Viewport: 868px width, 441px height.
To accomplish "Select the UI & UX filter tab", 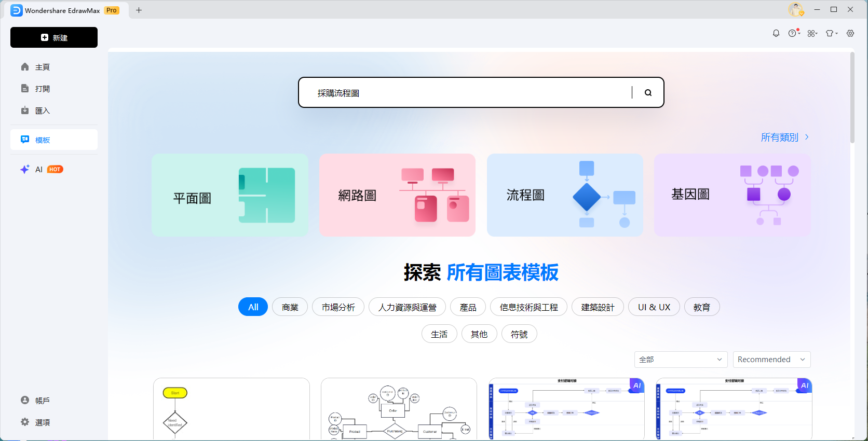I will (x=654, y=307).
